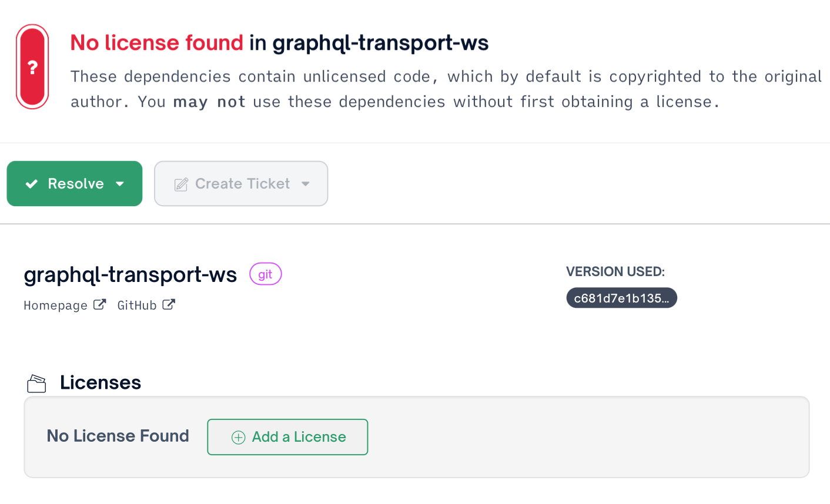Click the Create Ticket button
The height and width of the screenshot is (504, 830).
click(241, 183)
